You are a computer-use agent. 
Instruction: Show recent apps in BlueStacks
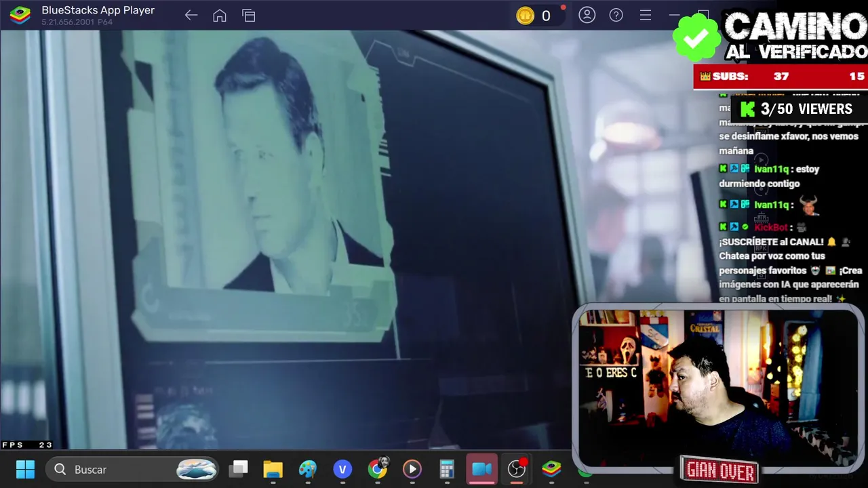(249, 15)
